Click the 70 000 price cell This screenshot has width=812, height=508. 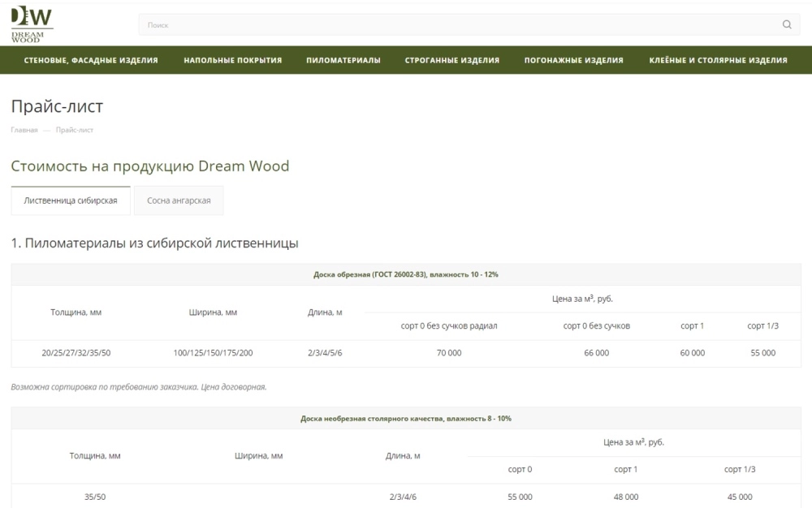449,353
